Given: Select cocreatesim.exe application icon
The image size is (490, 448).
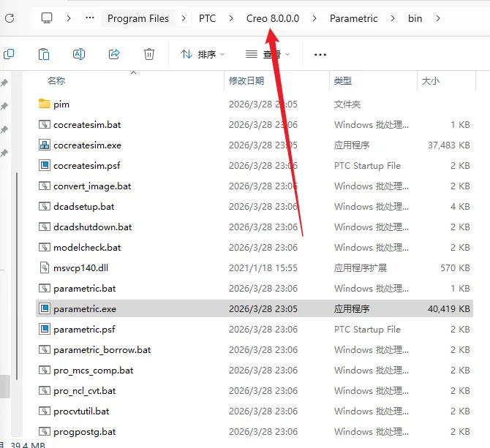Looking at the screenshot, I should 45,145.
